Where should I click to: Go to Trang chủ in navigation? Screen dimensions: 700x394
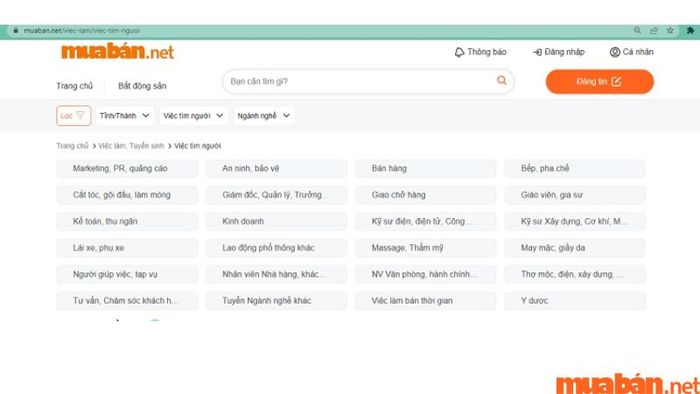click(75, 86)
